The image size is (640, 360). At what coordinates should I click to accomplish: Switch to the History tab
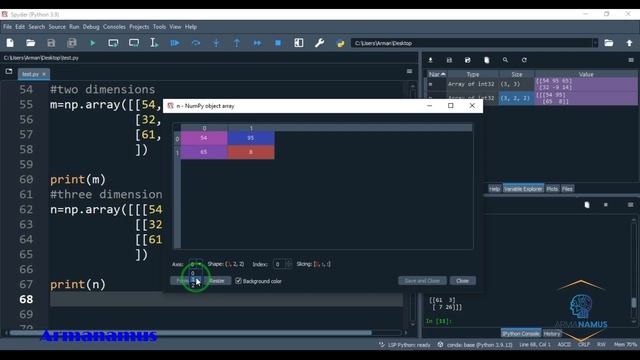click(x=552, y=333)
